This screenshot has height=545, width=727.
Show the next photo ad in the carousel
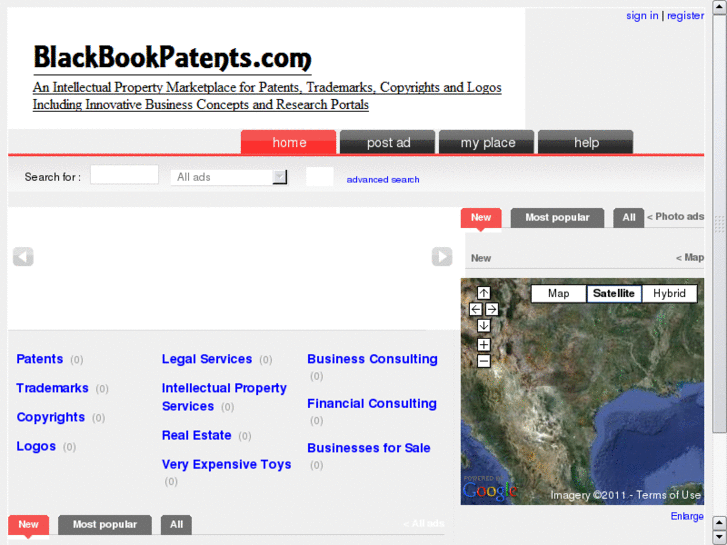click(x=442, y=256)
